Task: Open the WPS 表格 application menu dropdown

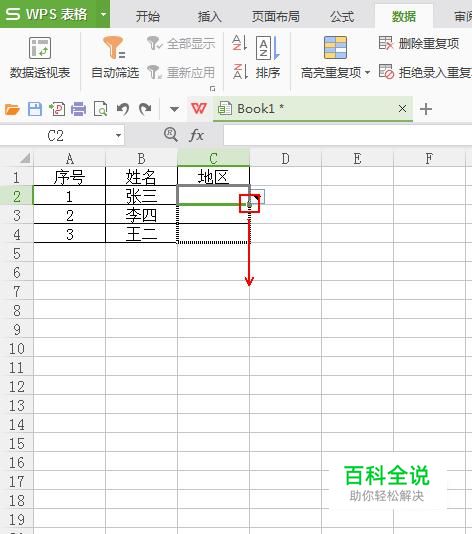Action: tap(104, 14)
